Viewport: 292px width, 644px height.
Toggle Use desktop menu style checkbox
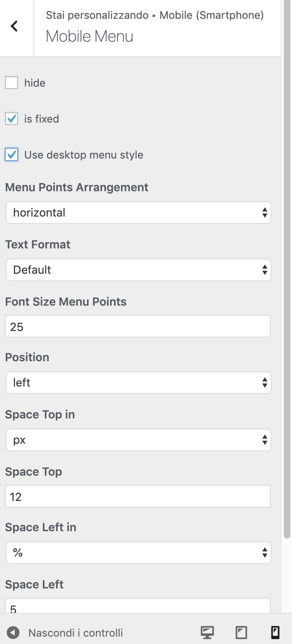click(11, 155)
